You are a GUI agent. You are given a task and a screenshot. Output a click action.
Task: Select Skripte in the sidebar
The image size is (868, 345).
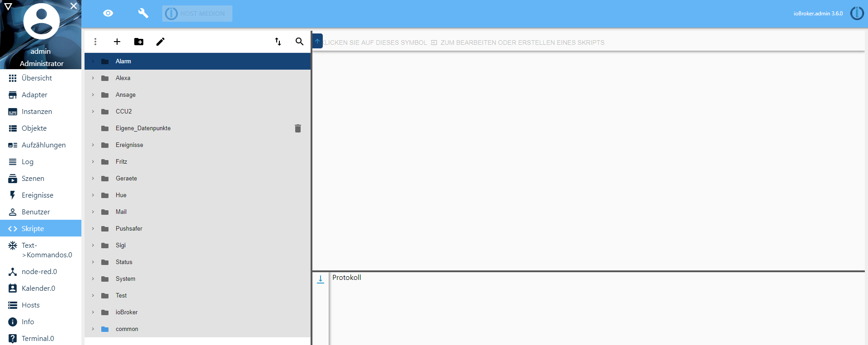pyautogui.click(x=41, y=228)
